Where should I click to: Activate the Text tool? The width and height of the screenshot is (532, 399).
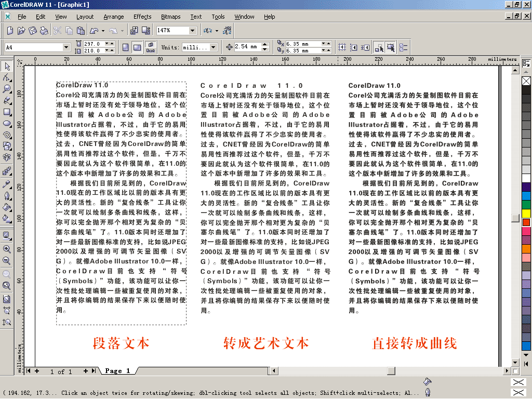click(x=7, y=157)
